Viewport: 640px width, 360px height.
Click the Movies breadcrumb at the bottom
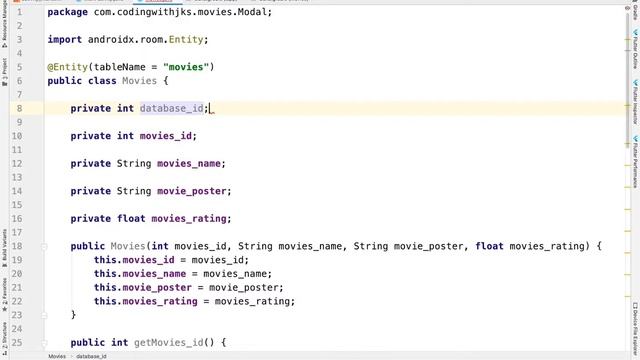[x=57, y=356]
